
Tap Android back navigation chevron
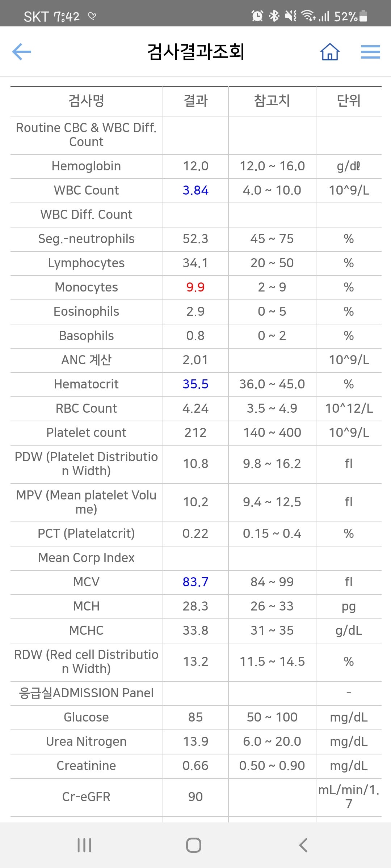[x=303, y=845]
